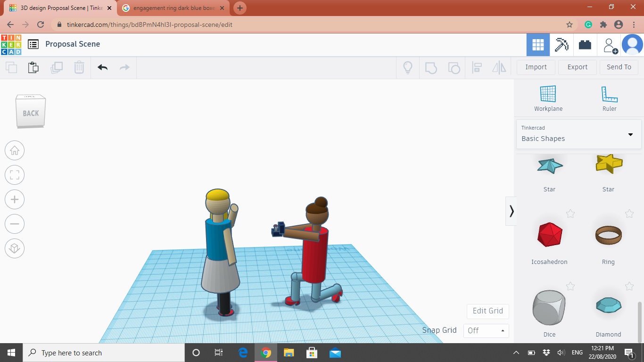Redo the last action
This screenshot has height=362, width=644.
tap(124, 67)
